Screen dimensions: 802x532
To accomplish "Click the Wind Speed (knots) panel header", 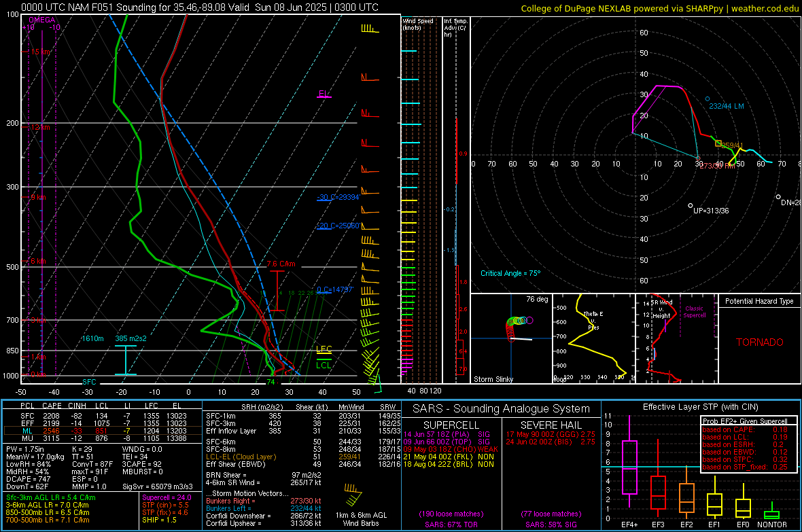I will (417, 24).
